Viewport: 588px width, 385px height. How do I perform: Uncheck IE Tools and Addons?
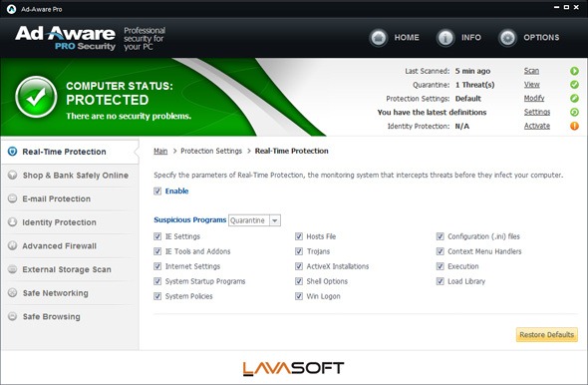[157, 251]
